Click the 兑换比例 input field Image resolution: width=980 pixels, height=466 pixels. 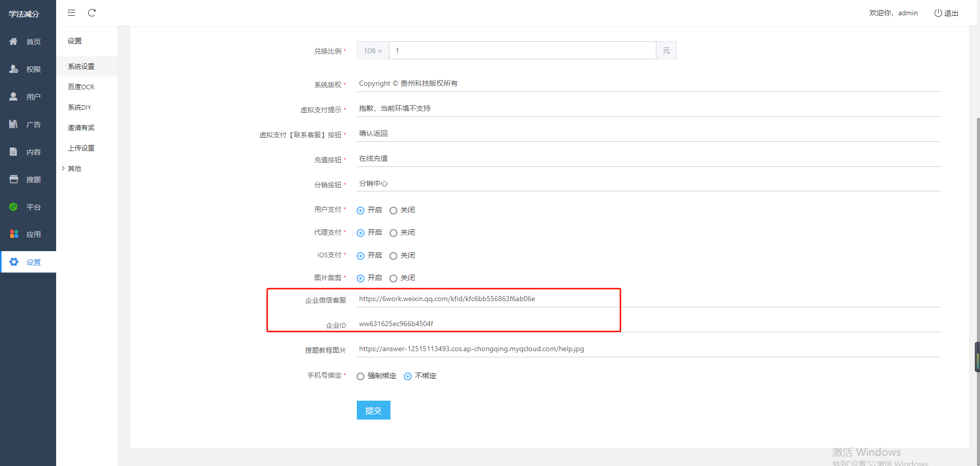coord(522,51)
